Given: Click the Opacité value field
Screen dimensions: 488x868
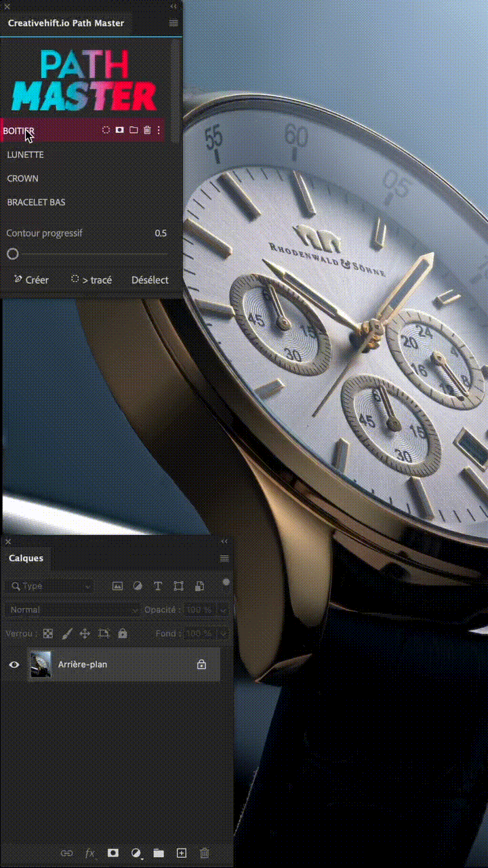Looking at the screenshot, I should [x=199, y=610].
